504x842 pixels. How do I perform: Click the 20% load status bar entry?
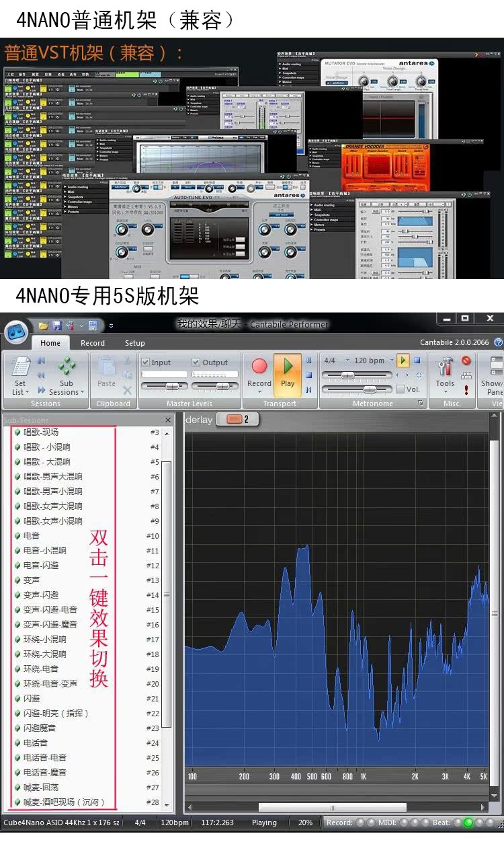tap(306, 822)
